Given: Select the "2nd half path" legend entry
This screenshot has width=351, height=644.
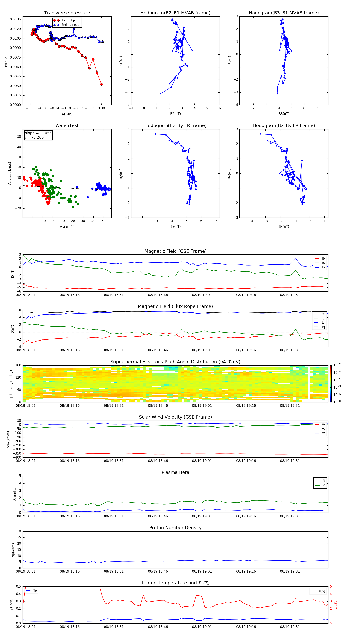Looking at the screenshot, I should coord(66,25).
